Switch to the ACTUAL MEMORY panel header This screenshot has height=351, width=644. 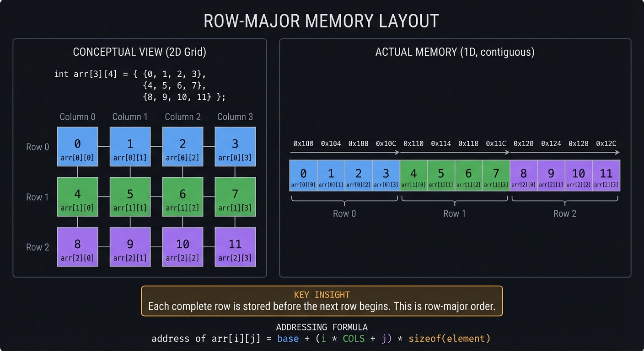click(456, 52)
